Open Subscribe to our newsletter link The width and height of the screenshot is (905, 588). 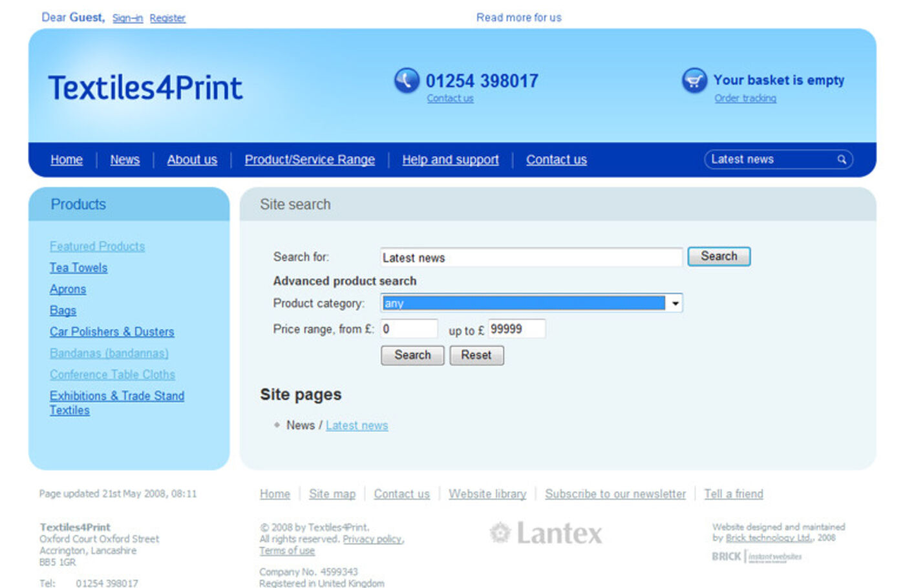(615, 494)
